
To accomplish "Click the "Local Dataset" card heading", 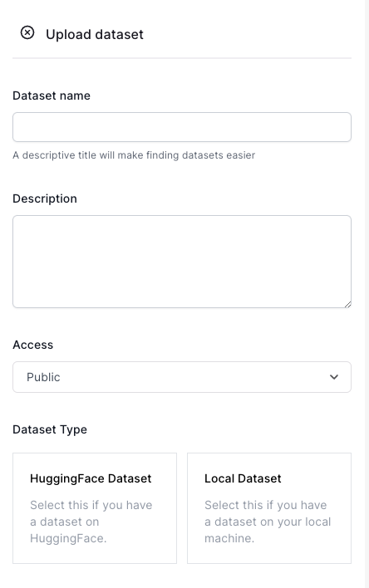I will tap(243, 478).
